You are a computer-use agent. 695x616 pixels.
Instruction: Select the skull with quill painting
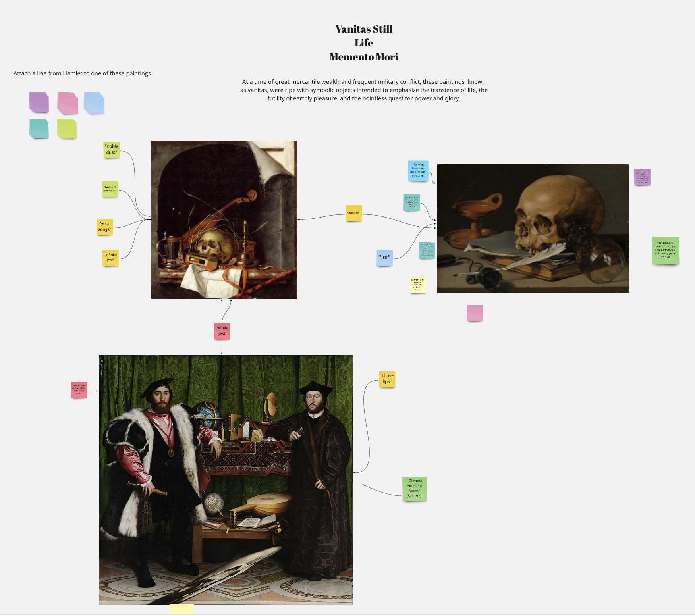(533, 228)
